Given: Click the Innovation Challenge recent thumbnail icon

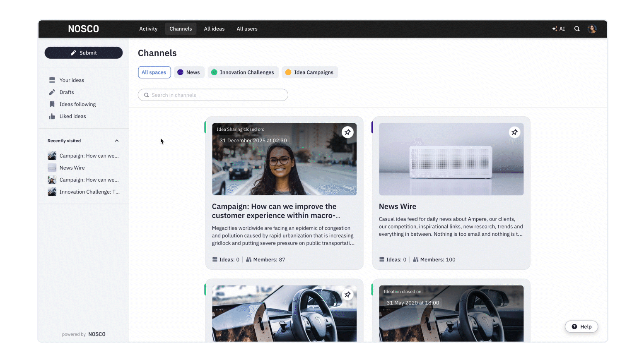Looking at the screenshot, I should coord(52,192).
